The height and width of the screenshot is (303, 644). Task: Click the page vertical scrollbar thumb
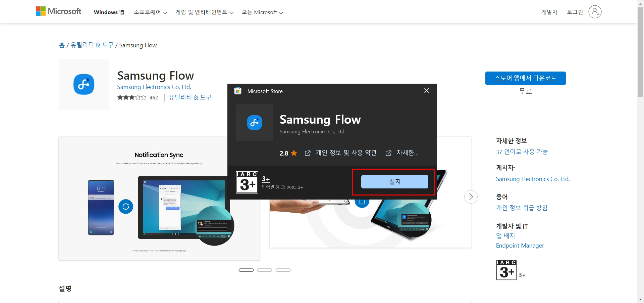tap(640, 52)
